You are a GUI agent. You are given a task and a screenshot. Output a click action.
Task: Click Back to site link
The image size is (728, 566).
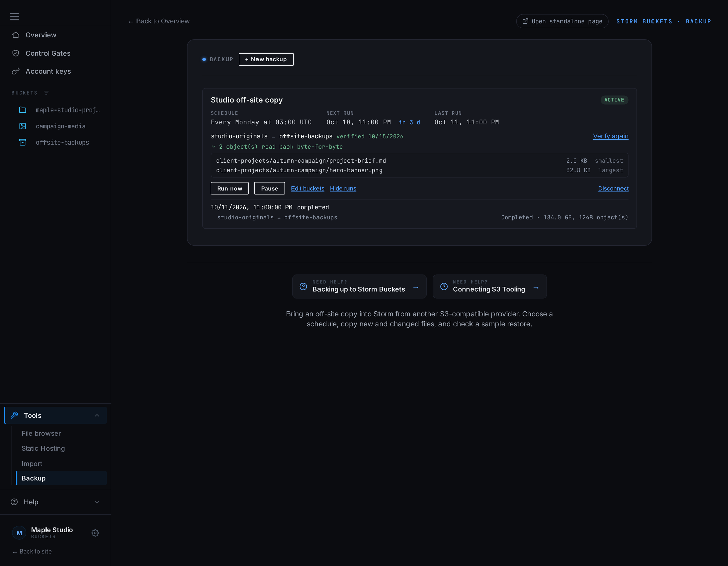pos(32,551)
